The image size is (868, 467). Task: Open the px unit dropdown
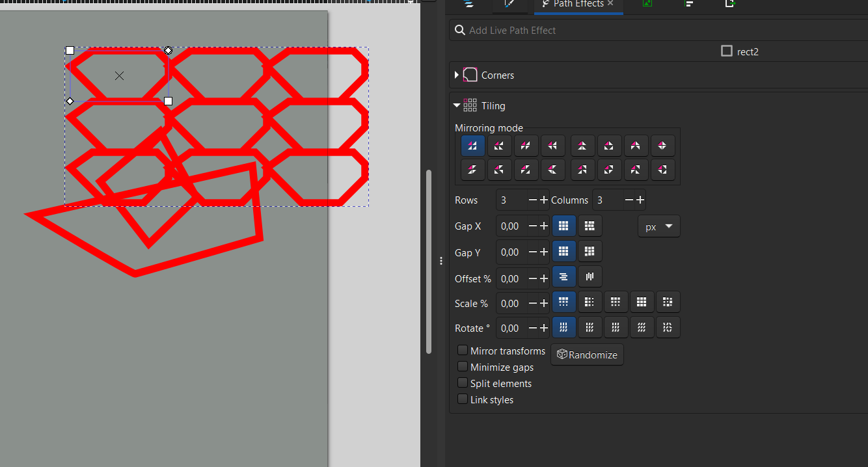tap(658, 226)
